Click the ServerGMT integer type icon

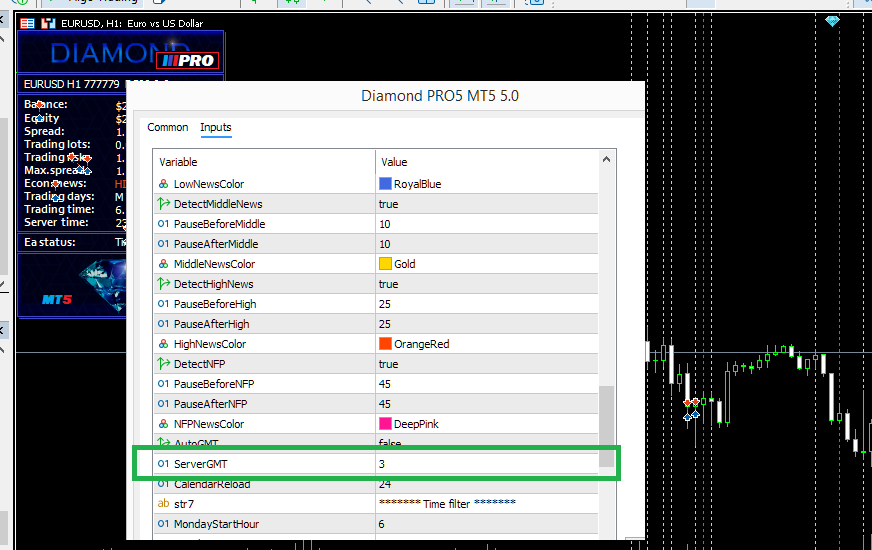point(163,463)
